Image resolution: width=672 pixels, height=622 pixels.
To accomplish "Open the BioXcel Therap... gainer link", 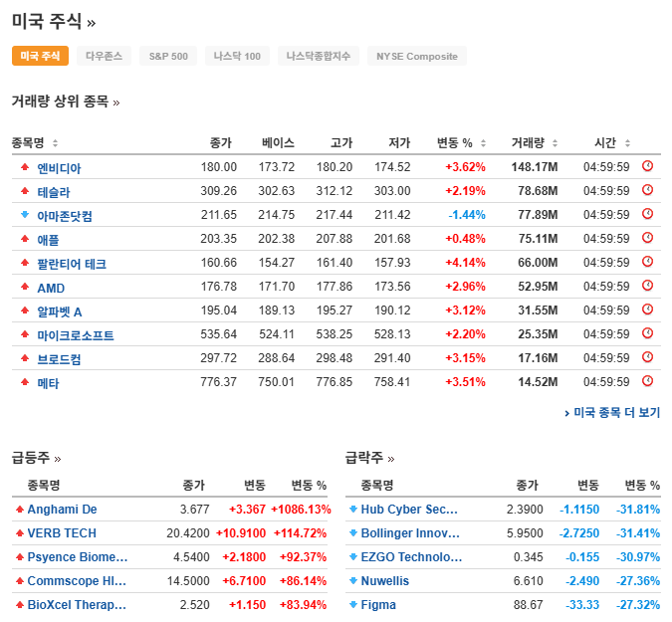I will click(77, 605).
